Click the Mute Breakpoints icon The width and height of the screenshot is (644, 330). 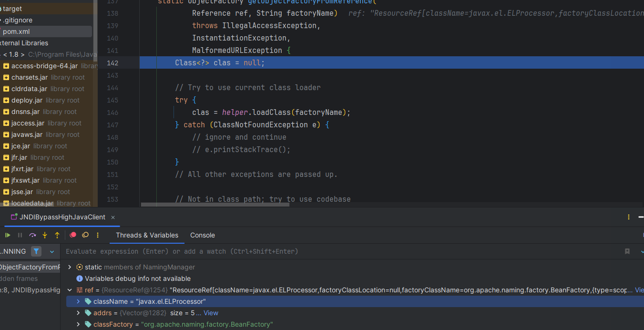tap(85, 235)
